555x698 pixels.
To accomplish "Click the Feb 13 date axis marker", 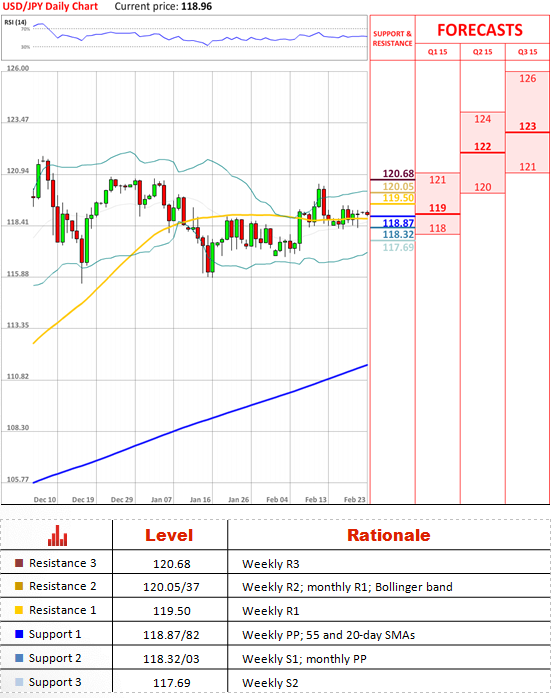I will click(x=316, y=499).
